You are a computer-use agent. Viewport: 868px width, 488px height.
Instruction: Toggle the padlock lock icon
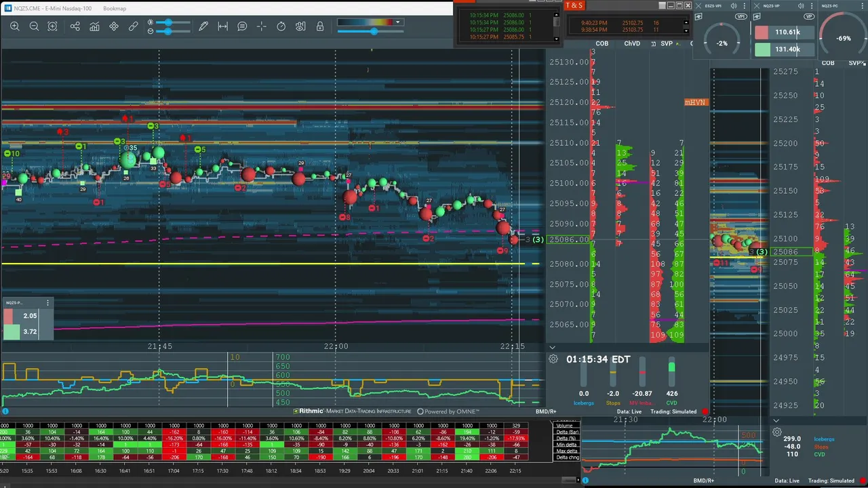(320, 26)
